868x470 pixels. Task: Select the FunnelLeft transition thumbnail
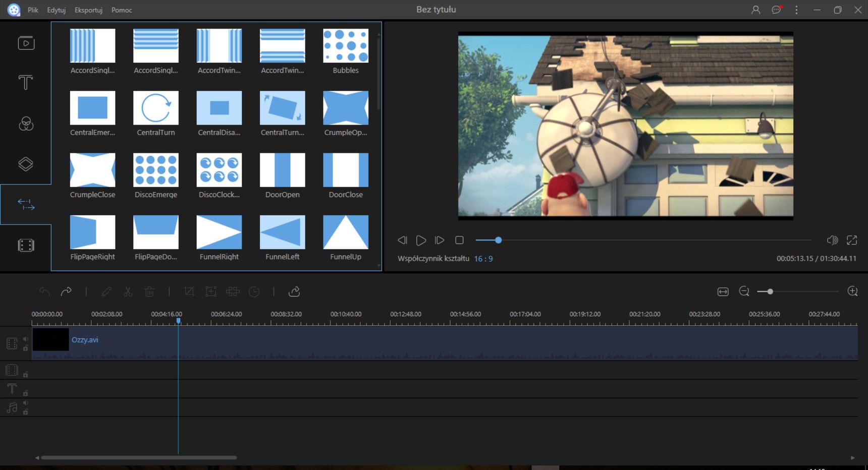coord(283,232)
